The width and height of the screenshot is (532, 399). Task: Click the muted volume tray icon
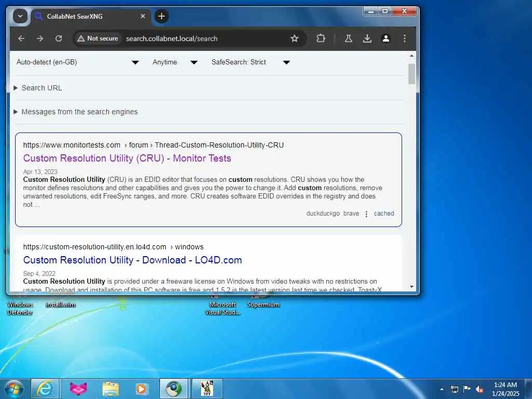480,390
